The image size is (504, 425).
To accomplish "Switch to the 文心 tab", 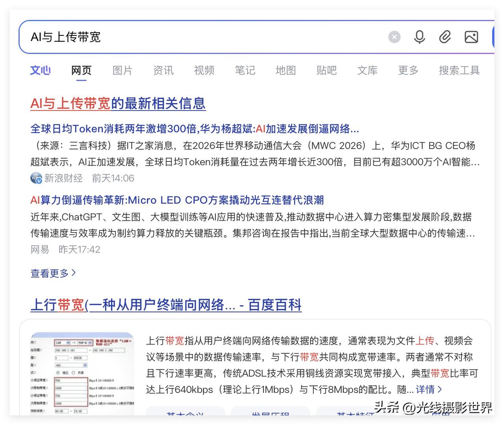I will pos(40,70).
